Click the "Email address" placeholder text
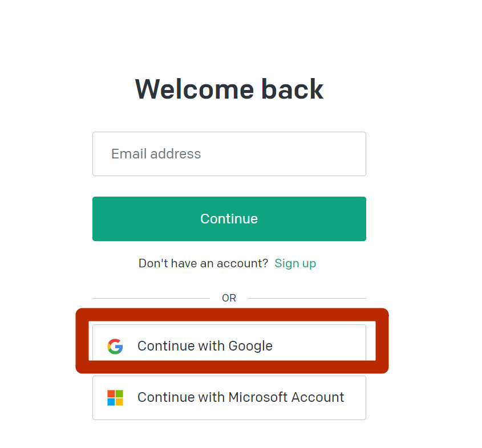 [x=156, y=154]
